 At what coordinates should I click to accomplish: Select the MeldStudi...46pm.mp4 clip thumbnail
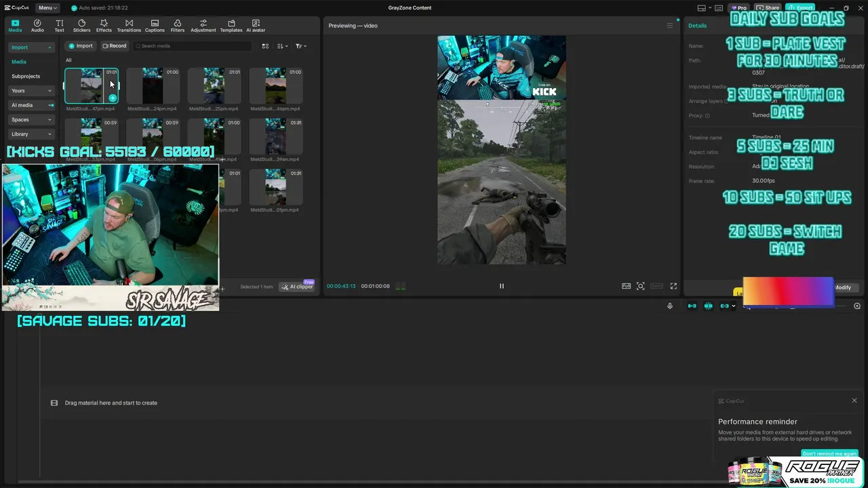pyautogui.click(x=275, y=85)
